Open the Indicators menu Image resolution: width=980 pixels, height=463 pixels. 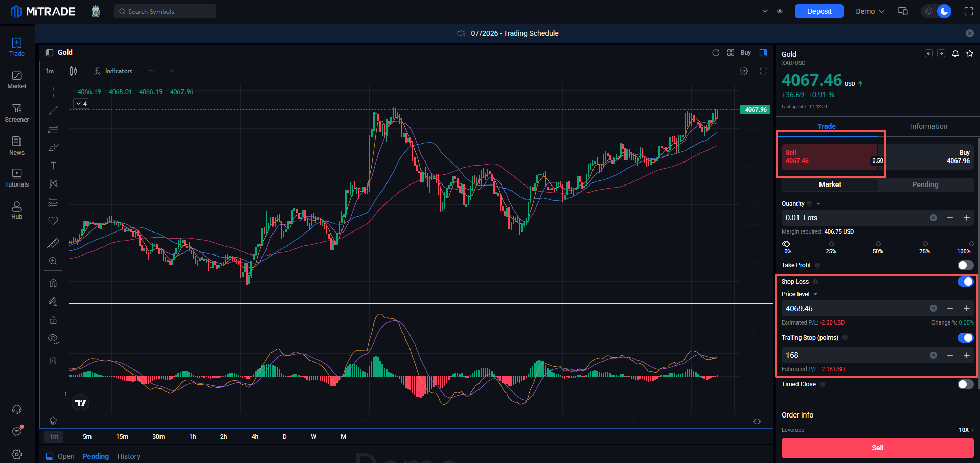click(x=113, y=71)
